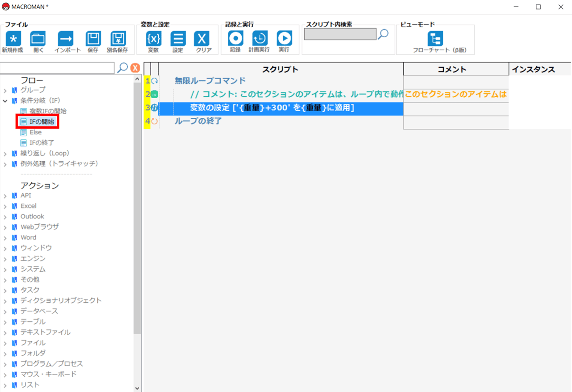
Task: Click the command search magnifier icon
Action: (123, 68)
